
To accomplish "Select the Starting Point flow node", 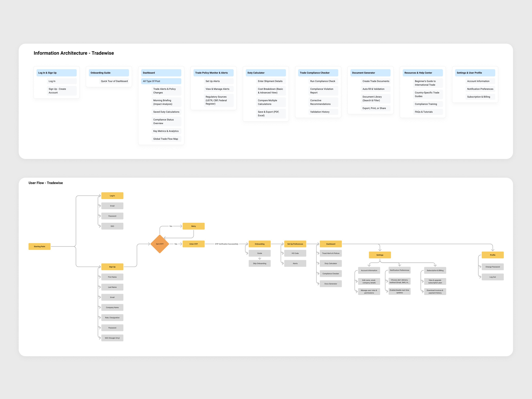I will [x=39, y=246].
